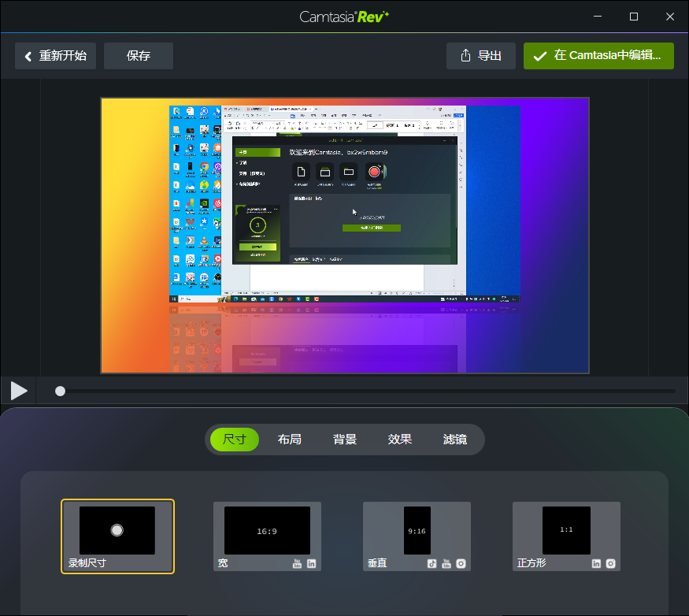The width and height of the screenshot is (689, 616).
Task: Click the Instagram icon on the 垂直 card
Action: pyautogui.click(x=461, y=564)
